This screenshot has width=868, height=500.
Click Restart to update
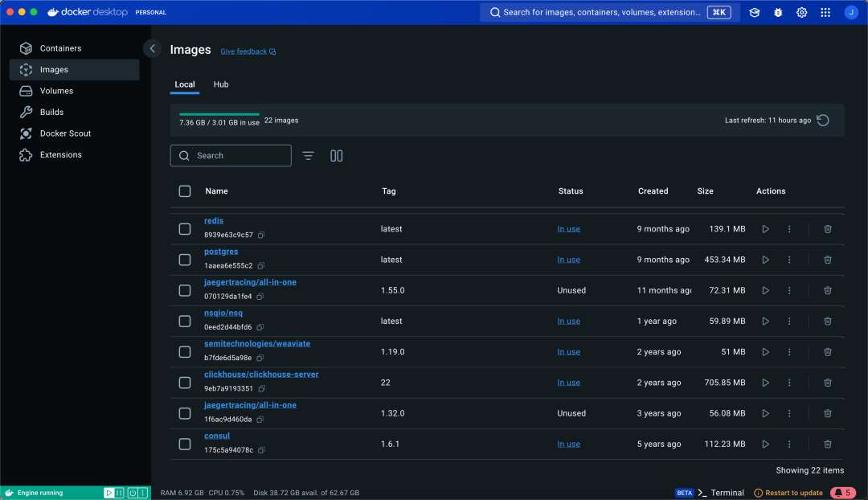(x=793, y=493)
